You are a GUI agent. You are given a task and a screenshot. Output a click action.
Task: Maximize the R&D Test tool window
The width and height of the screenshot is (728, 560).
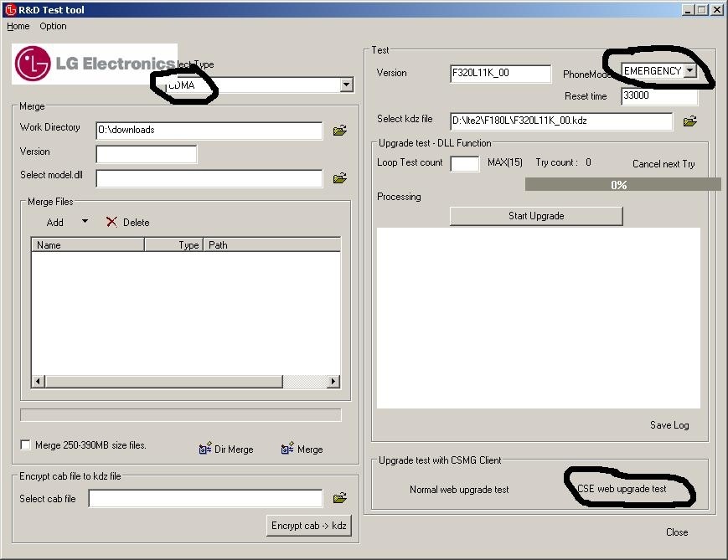click(703, 10)
